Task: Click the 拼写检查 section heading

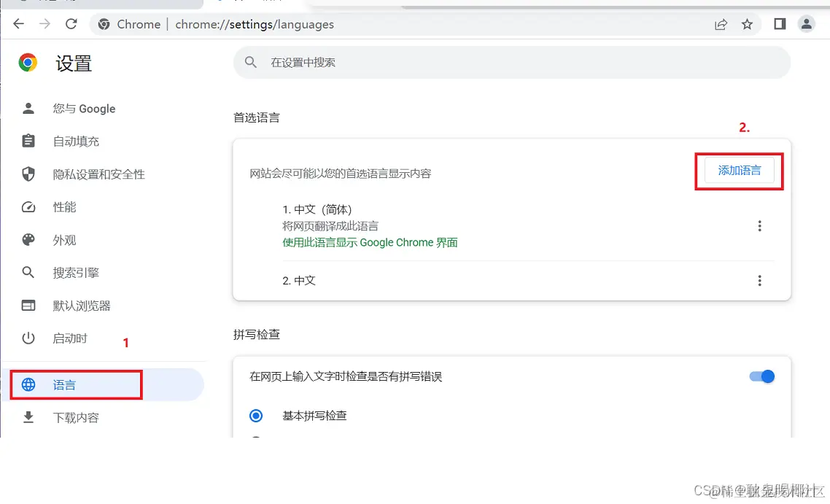Action: tap(257, 335)
